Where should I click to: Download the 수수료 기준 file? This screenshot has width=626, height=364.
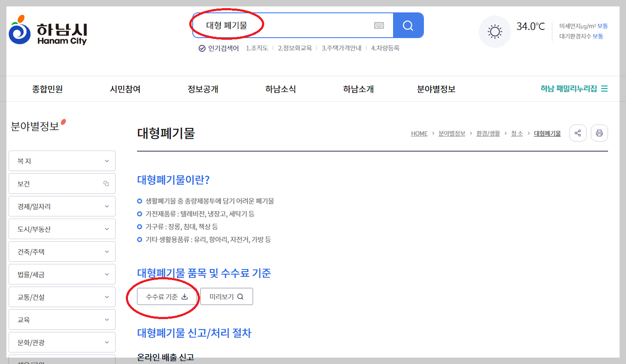[x=167, y=296]
